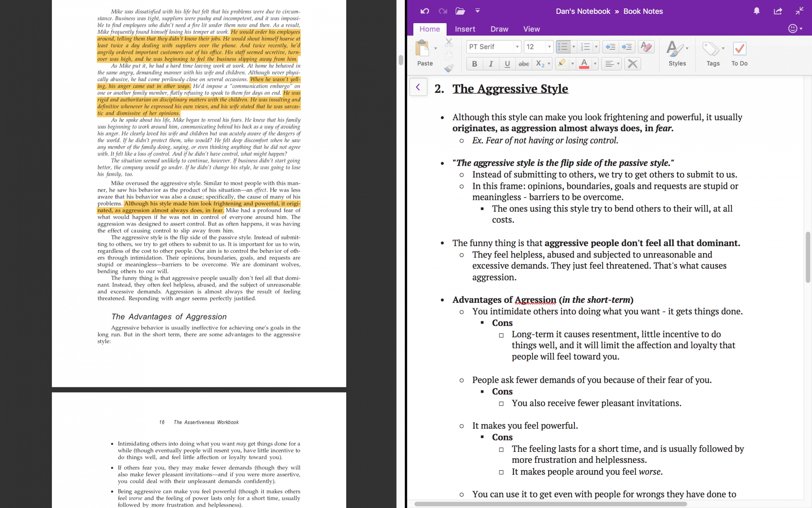The image size is (812, 508).
Task: Click the page header The Assertiveness Workbook
Action: [x=206, y=422]
